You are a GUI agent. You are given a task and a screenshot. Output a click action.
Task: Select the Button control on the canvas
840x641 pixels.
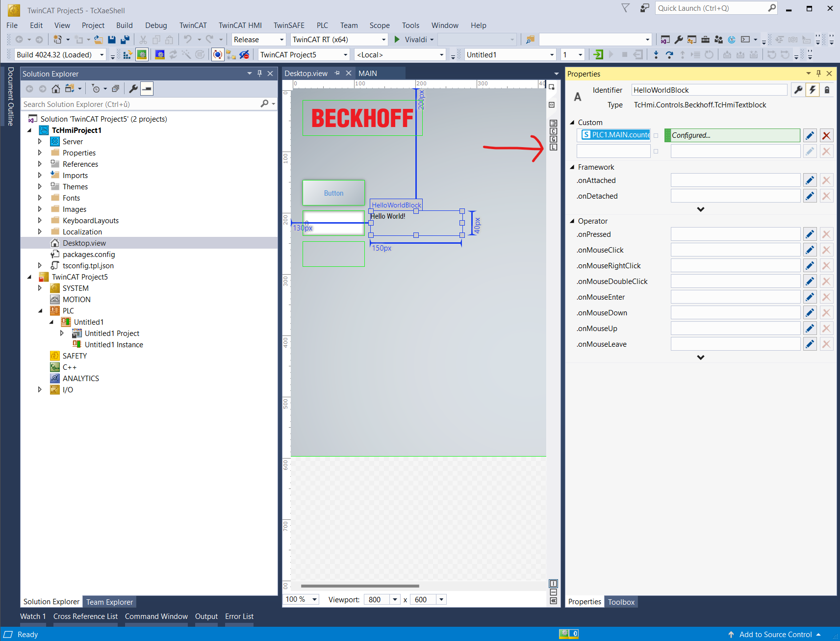(x=333, y=193)
